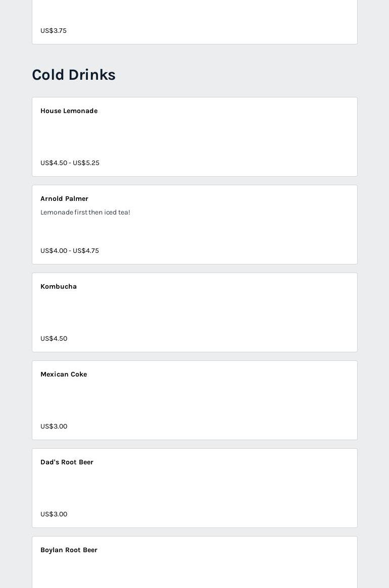Click the Dad's Root Beer US$3.00 price

(x=54, y=514)
